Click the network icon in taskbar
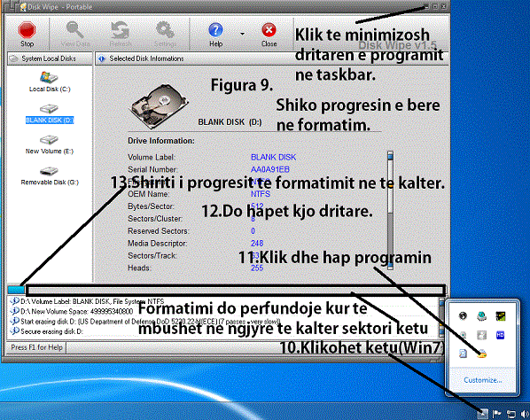The width and height of the screenshot is (530, 420). point(511,414)
